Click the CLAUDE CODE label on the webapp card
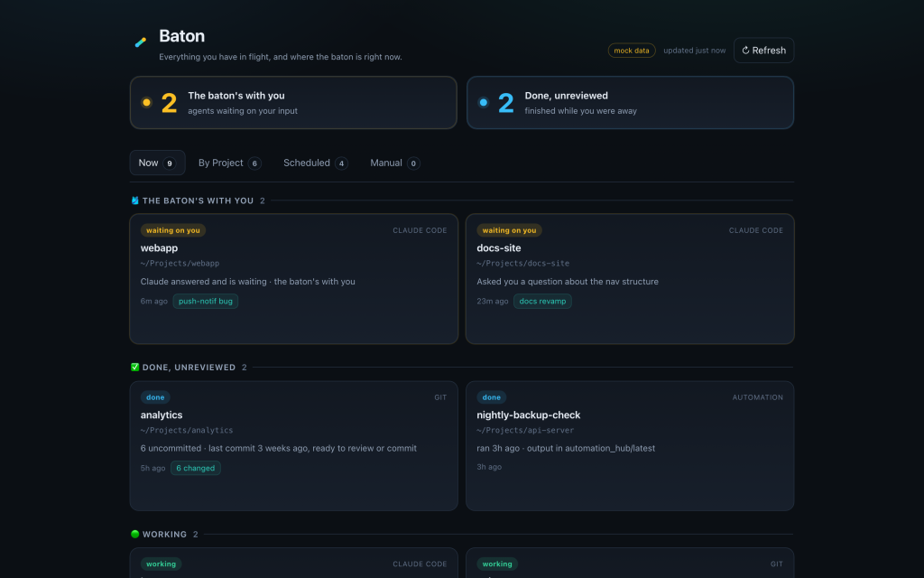The image size is (924, 578). click(420, 230)
